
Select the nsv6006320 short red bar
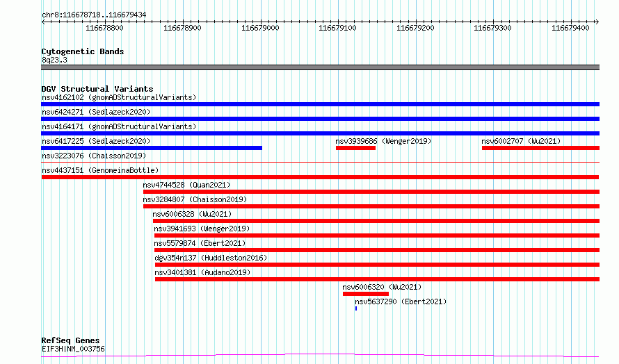pyautogui.click(x=366, y=295)
